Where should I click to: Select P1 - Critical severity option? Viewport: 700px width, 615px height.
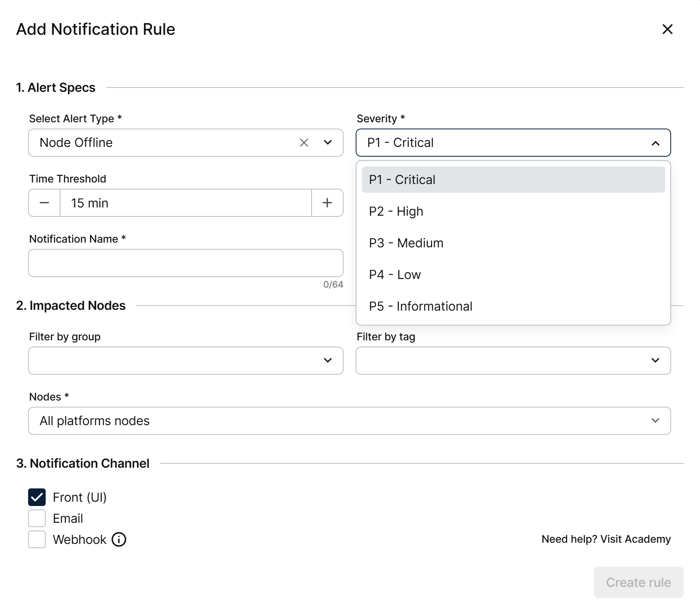(513, 180)
